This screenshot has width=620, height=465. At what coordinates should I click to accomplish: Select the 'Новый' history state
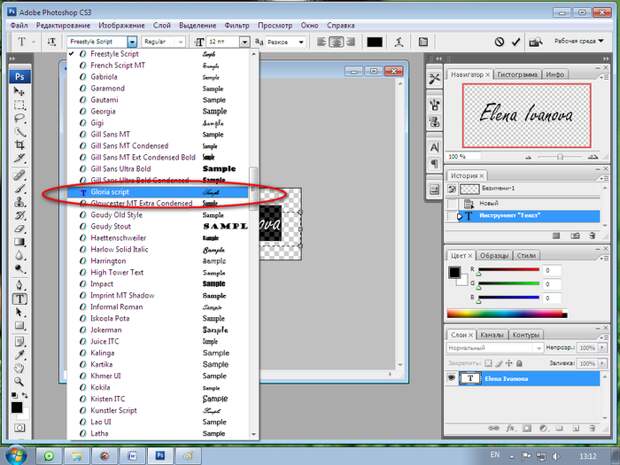pyautogui.click(x=523, y=203)
